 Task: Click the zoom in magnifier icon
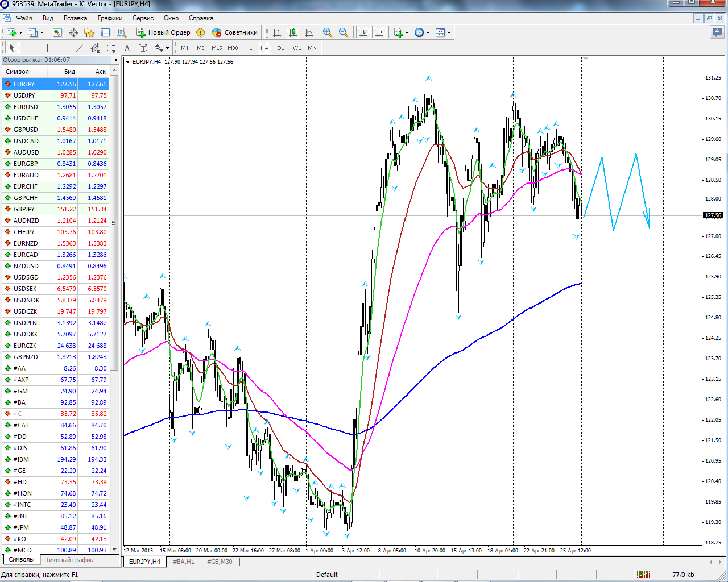point(327,32)
